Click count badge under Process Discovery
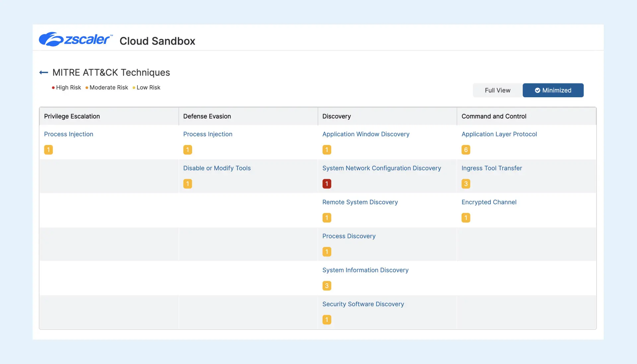This screenshot has height=364, width=637. click(x=327, y=252)
